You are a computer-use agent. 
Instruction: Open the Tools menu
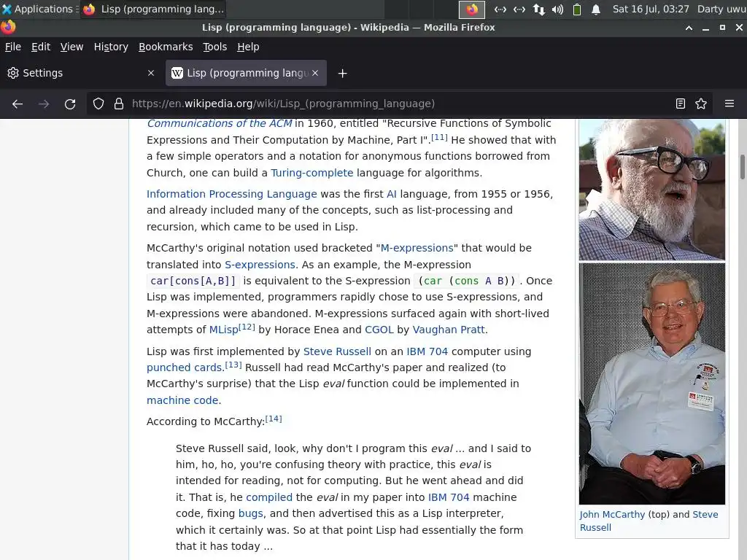click(x=215, y=47)
